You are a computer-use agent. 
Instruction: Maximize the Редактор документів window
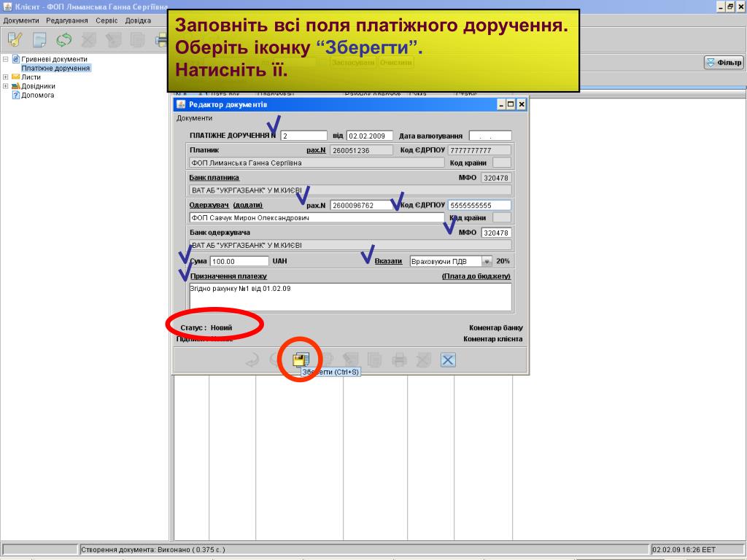[511, 104]
